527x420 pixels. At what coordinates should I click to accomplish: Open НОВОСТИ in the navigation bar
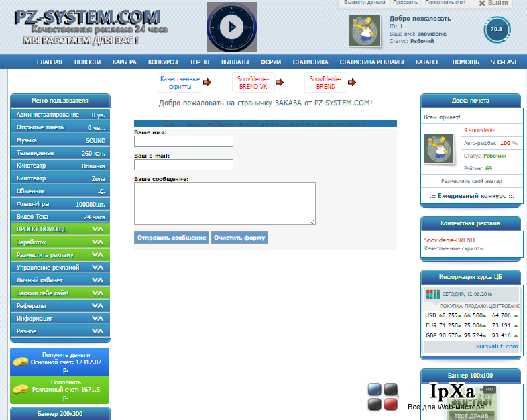[87, 62]
